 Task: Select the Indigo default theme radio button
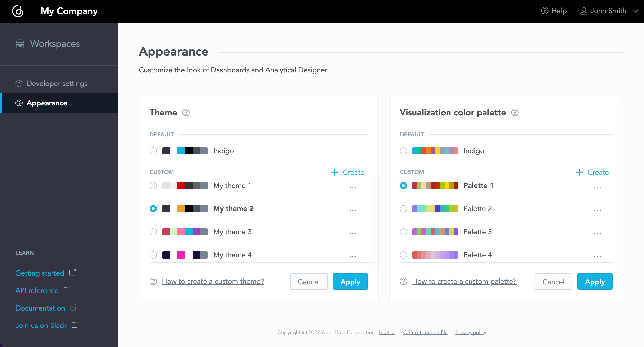pyautogui.click(x=153, y=150)
